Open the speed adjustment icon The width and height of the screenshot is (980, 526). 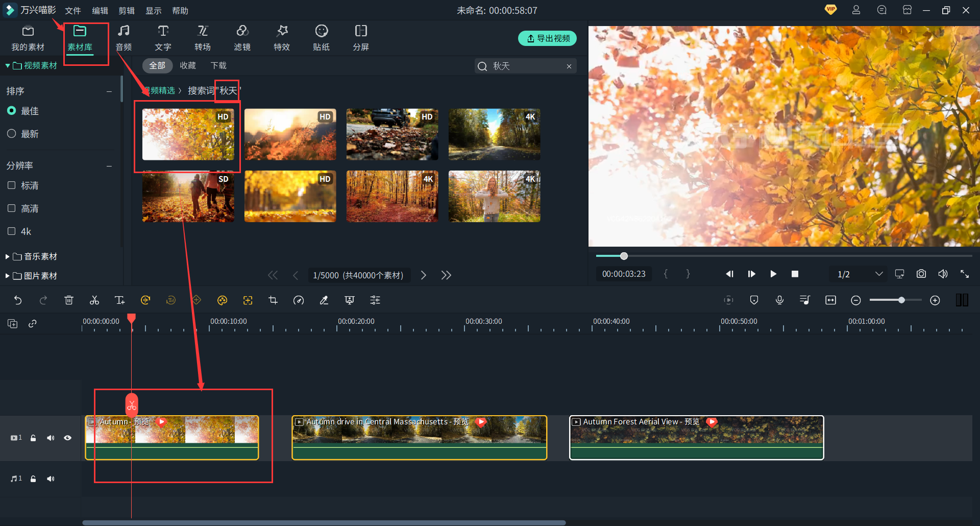[299, 300]
